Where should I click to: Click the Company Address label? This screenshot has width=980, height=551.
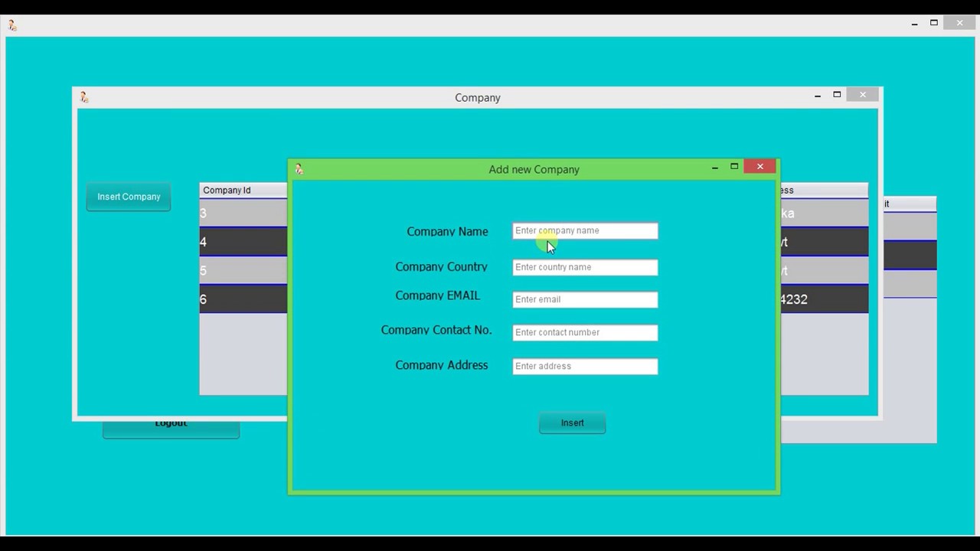point(442,365)
